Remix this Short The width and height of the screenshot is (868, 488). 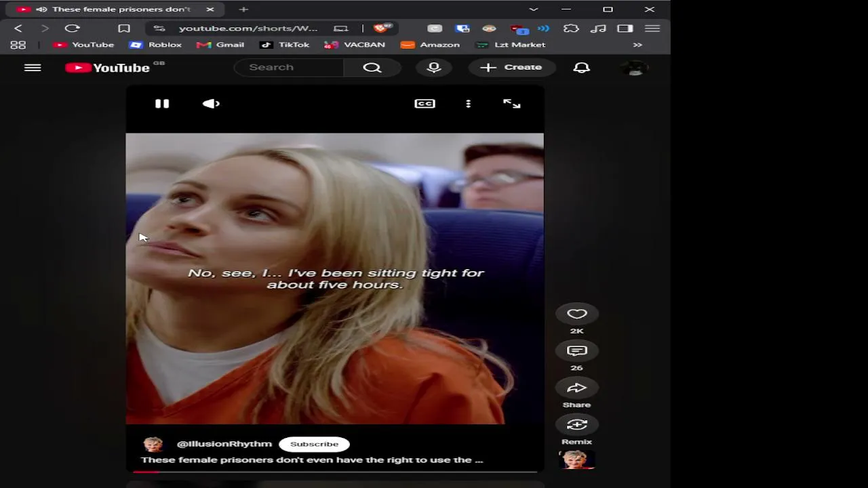coord(576,424)
